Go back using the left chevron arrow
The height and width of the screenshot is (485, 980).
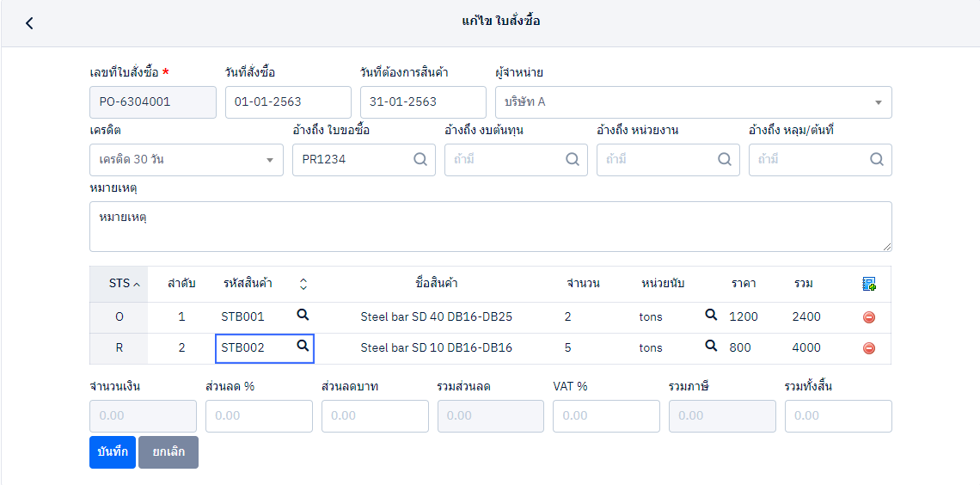(x=28, y=23)
